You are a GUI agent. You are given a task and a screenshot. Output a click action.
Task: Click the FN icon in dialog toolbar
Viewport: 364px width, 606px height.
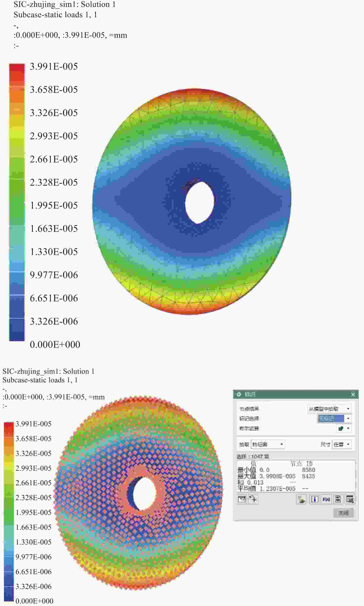326,499
